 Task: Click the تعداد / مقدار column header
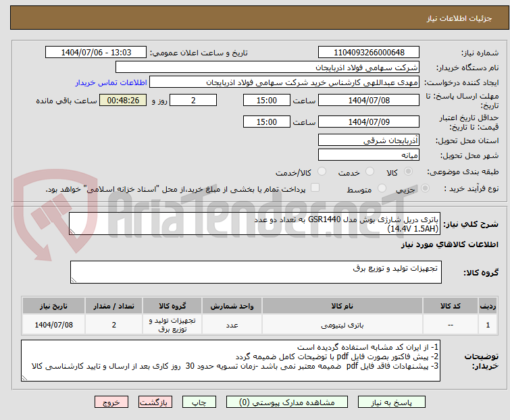[114, 306]
